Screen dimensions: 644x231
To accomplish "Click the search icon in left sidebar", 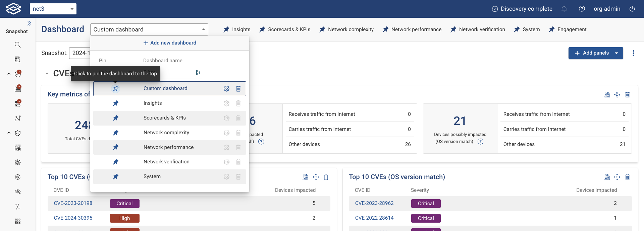I will [x=18, y=45].
